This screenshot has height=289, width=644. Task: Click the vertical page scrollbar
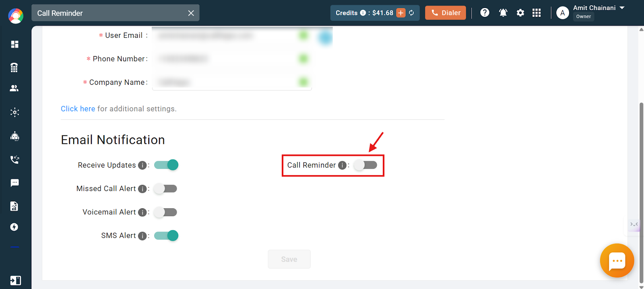coord(641,193)
